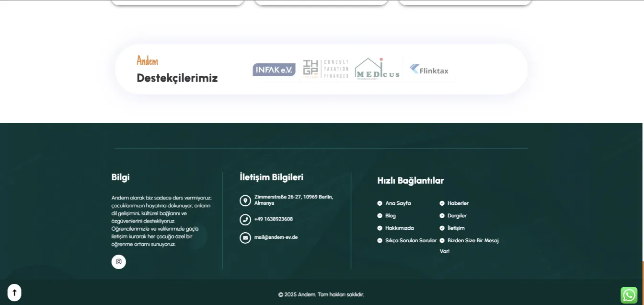Open Sıkça Sorulan Sorular link
The height and width of the screenshot is (305, 644).
pyautogui.click(x=411, y=241)
